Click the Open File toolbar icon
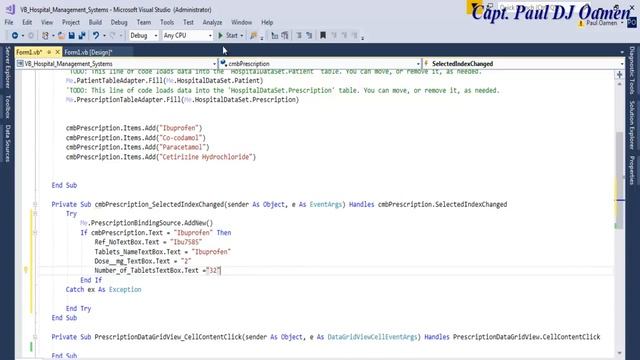 tap(61, 36)
